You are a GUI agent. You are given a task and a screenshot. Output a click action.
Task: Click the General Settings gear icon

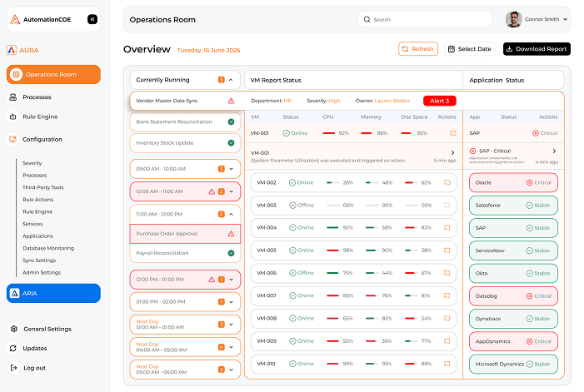click(x=14, y=329)
